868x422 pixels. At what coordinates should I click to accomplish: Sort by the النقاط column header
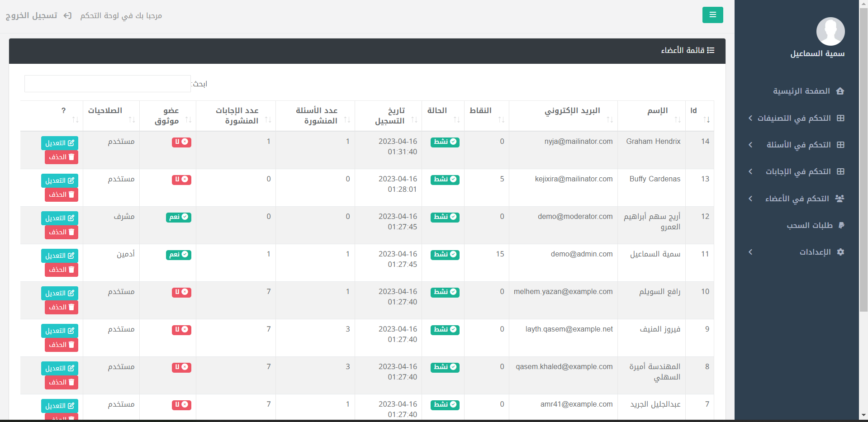tap(487, 115)
